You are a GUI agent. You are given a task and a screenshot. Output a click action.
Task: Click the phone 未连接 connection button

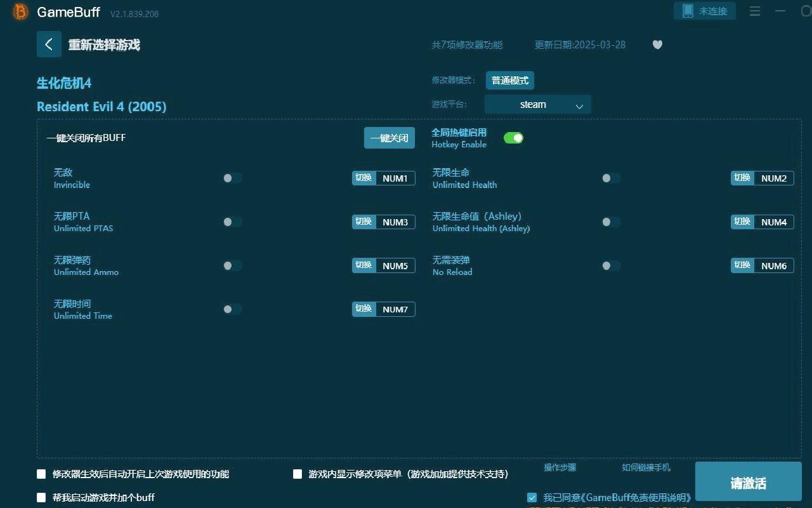pyautogui.click(x=705, y=11)
